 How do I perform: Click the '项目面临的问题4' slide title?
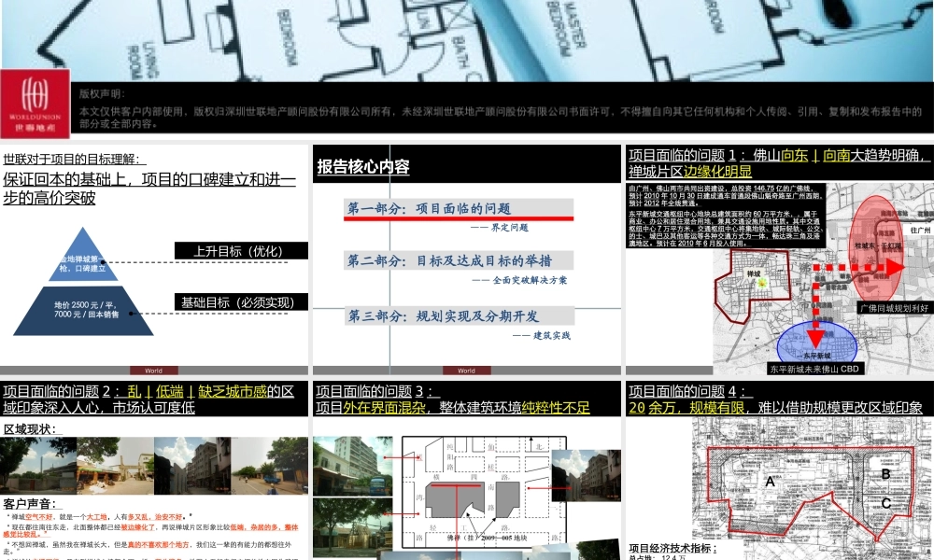pyautogui.click(x=775, y=399)
